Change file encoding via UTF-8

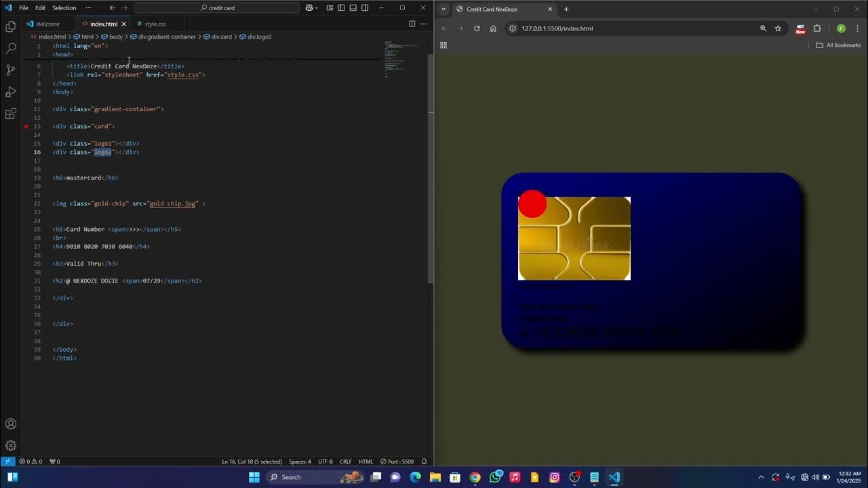coord(325,462)
